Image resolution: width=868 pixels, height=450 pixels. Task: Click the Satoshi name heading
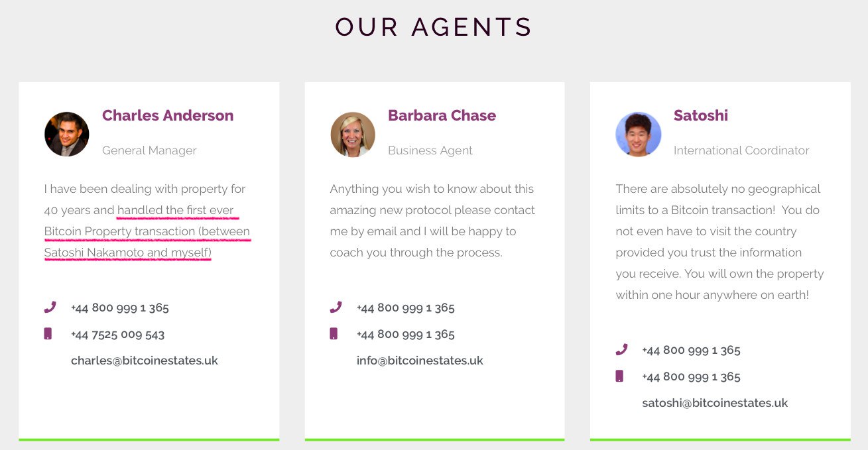[700, 115]
